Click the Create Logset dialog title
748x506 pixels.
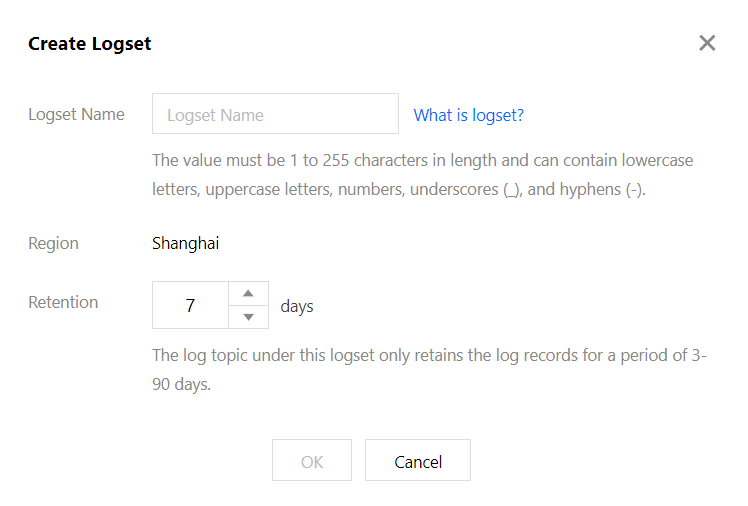tap(90, 44)
